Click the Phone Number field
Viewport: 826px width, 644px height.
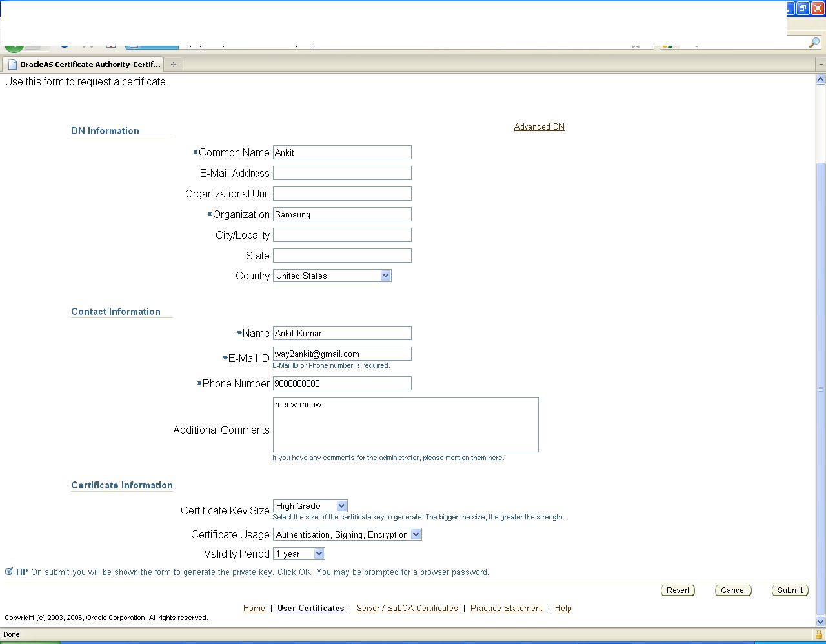pyautogui.click(x=342, y=383)
